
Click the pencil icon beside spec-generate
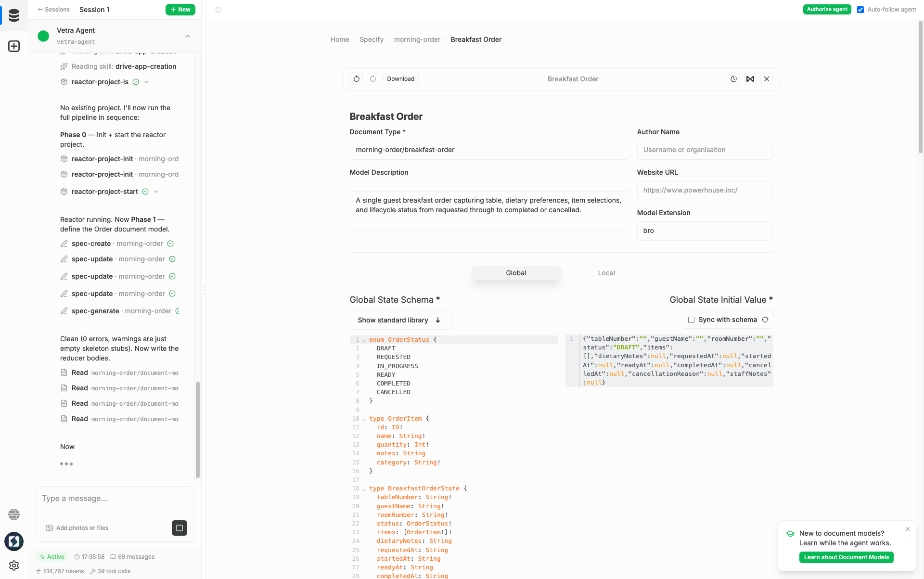tap(64, 311)
